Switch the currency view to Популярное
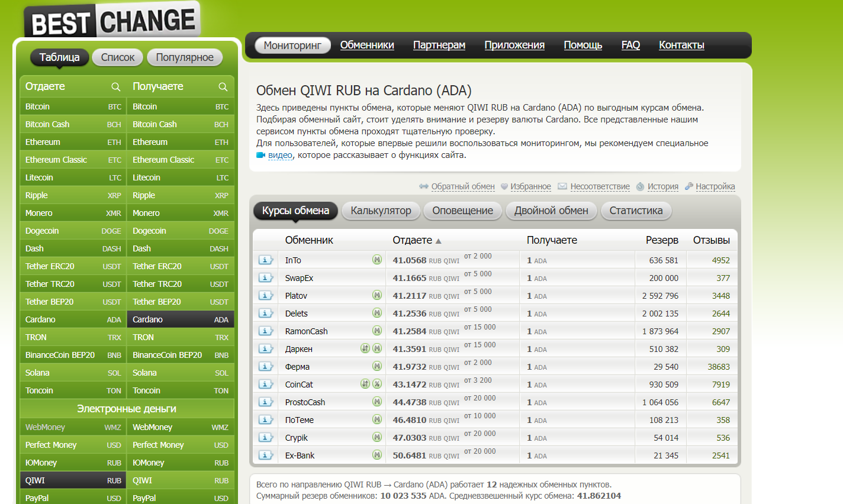843x504 pixels. (x=185, y=57)
